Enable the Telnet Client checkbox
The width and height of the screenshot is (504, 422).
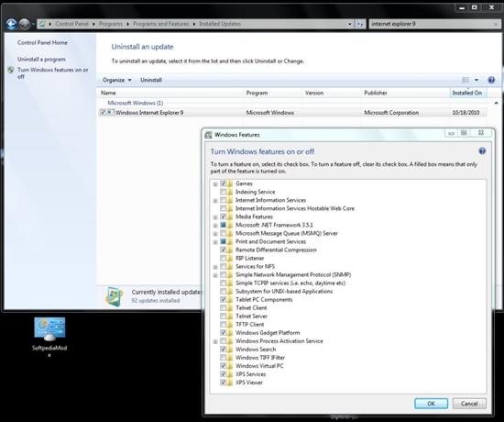pyautogui.click(x=223, y=307)
